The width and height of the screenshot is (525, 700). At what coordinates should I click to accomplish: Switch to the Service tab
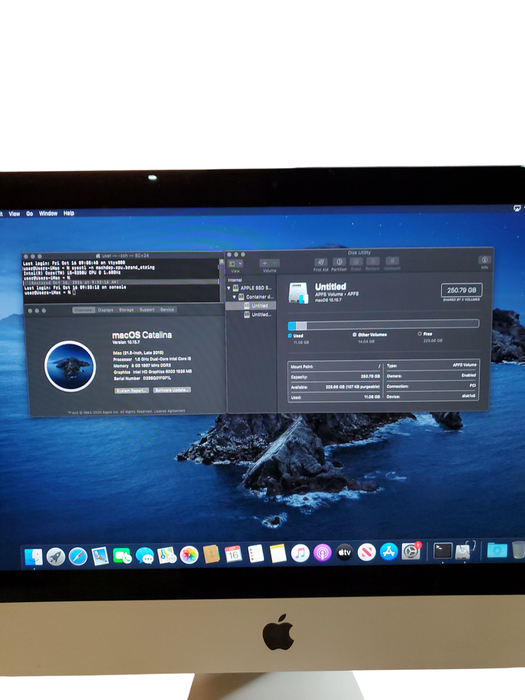[167, 309]
